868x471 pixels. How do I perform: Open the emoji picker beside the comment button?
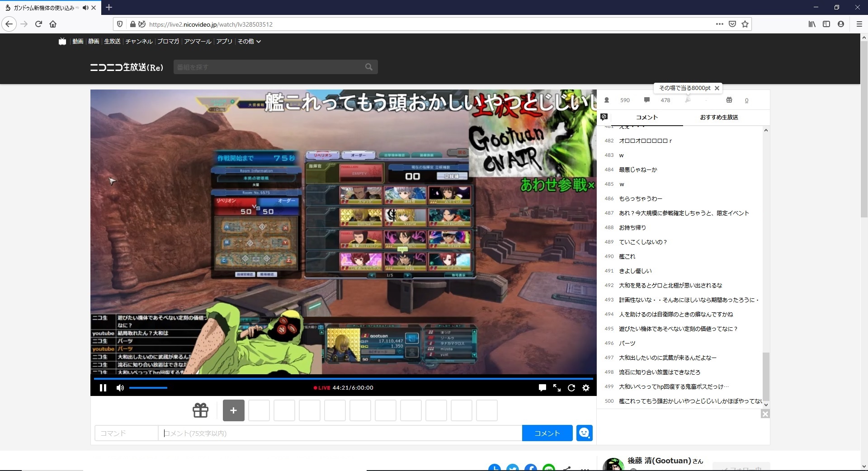coord(584,433)
